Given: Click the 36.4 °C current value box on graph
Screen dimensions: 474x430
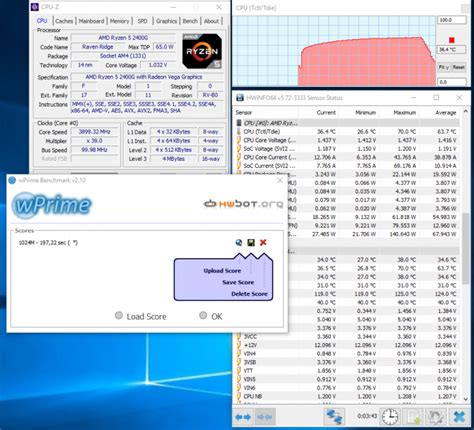Looking at the screenshot, I should point(451,50).
